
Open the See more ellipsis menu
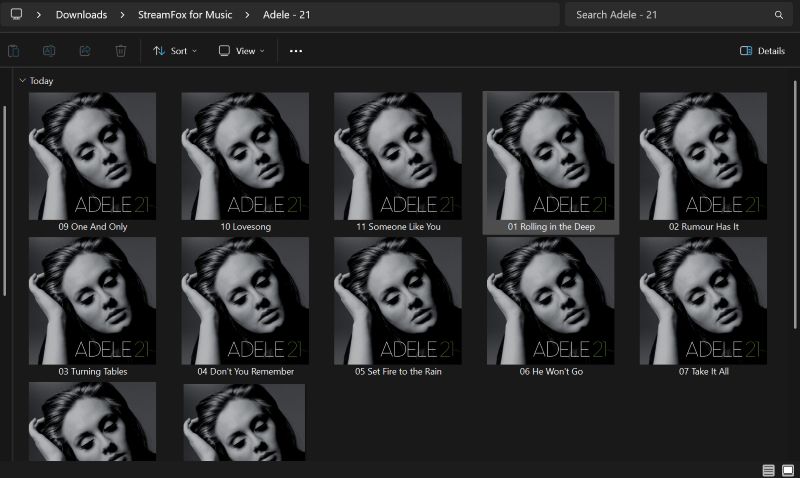coord(296,51)
